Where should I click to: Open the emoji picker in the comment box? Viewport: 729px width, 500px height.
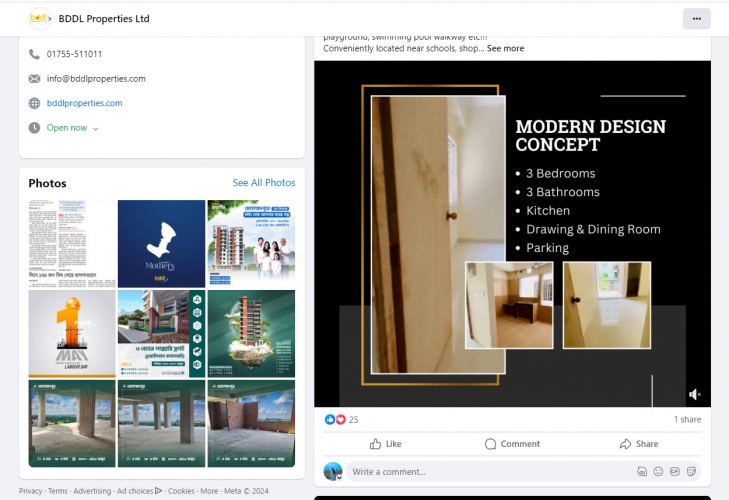tap(658, 472)
